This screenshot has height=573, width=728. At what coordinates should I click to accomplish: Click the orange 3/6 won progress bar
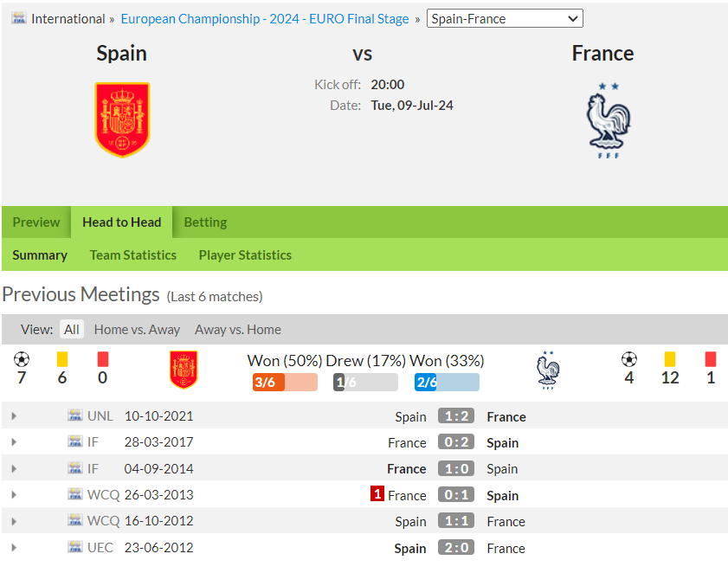click(285, 383)
